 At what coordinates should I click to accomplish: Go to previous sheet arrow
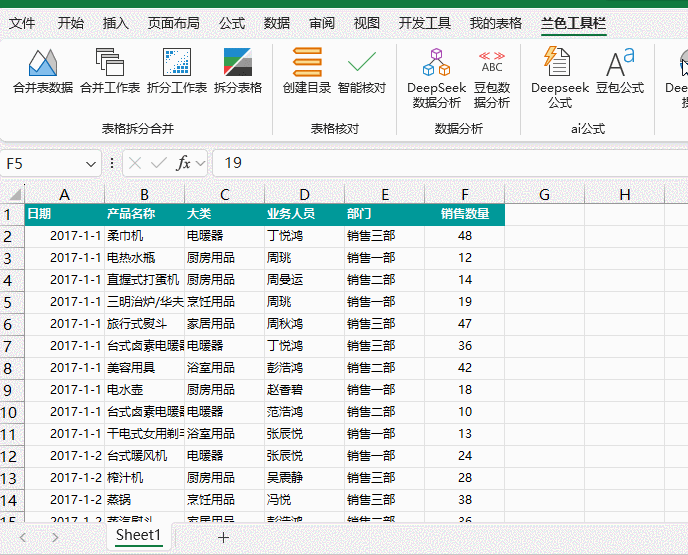[23, 537]
